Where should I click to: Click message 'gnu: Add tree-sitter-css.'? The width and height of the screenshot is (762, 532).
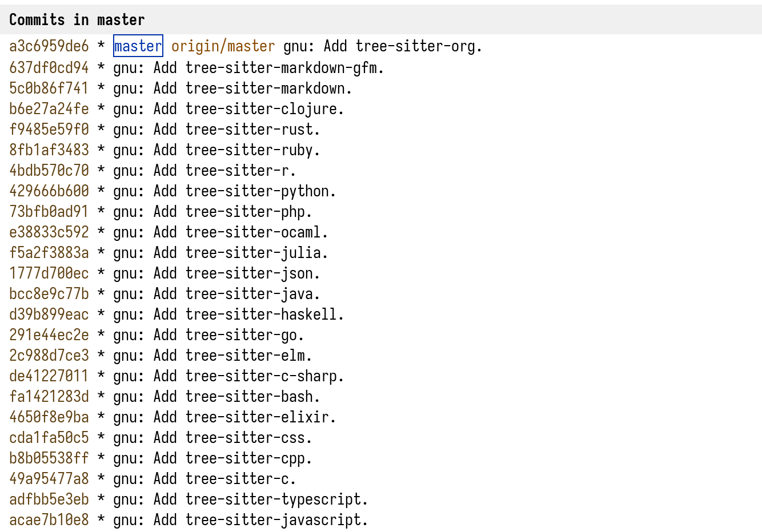pos(212,438)
